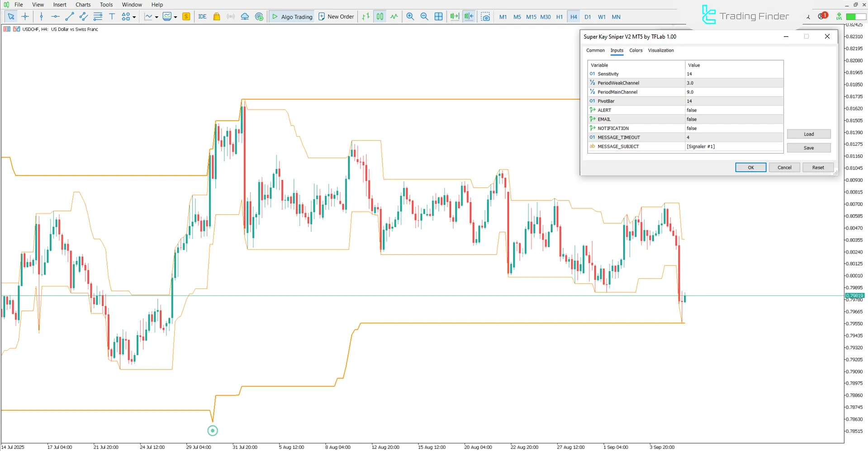
Task: Select the crosshair cursor tool
Action: point(25,17)
